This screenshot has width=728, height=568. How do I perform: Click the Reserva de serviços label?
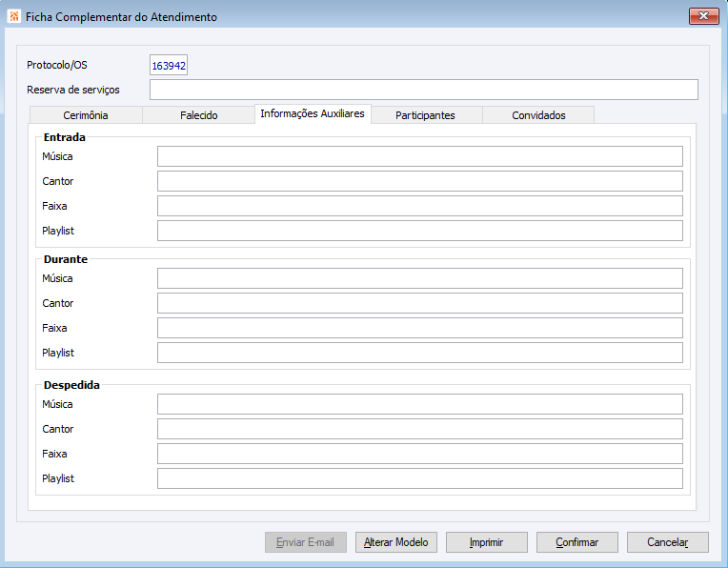73,90
